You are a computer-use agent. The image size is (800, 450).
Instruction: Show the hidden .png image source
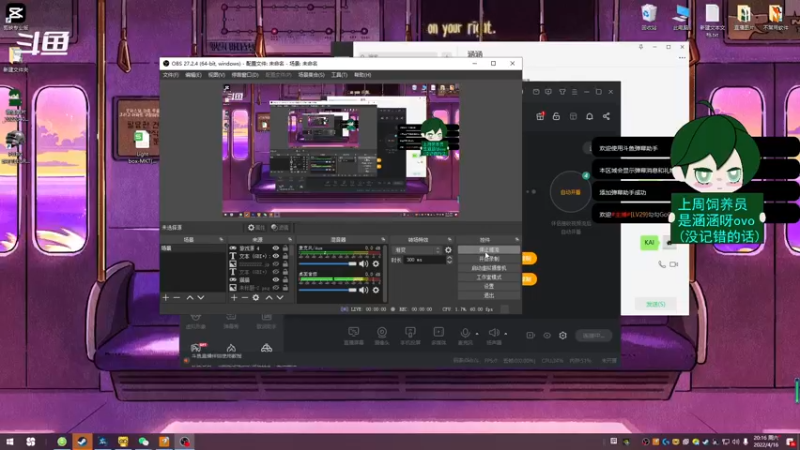click(x=276, y=288)
